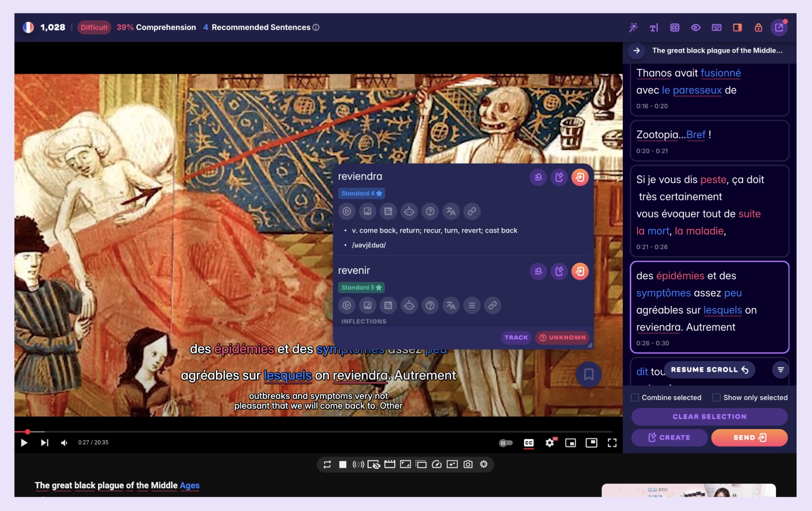The width and height of the screenshot is (812, 511).
Task: Open the playback speed gauge icon
Action: pyautogui.click(x=437, y=465)
